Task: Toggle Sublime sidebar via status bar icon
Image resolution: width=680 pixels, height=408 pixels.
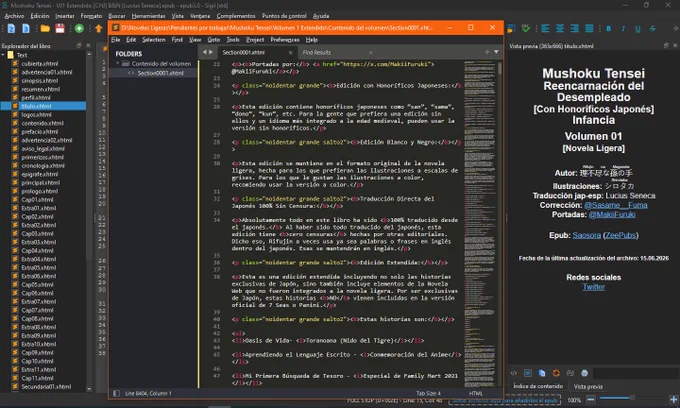Action: coord(116,393)
